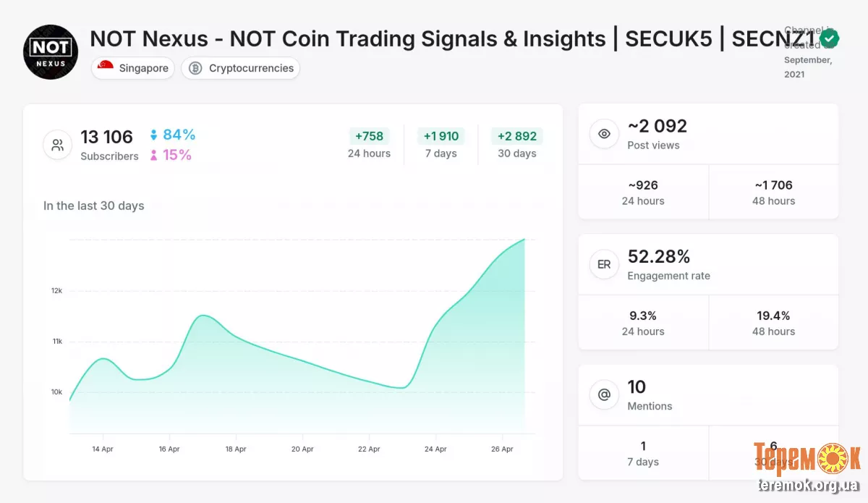Screen dimensions: 868x503
Task: Click the ER engagement rate icon
Action: point(604,265)
